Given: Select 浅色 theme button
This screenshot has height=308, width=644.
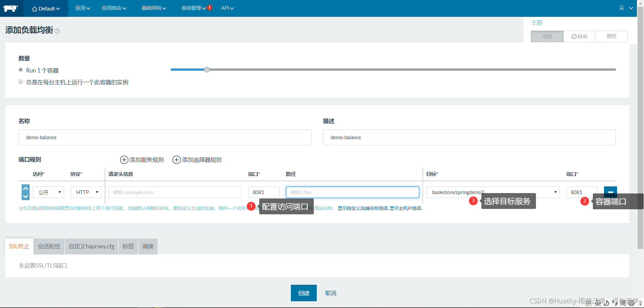Looking at the screenshot, I should tap(547, 36).
